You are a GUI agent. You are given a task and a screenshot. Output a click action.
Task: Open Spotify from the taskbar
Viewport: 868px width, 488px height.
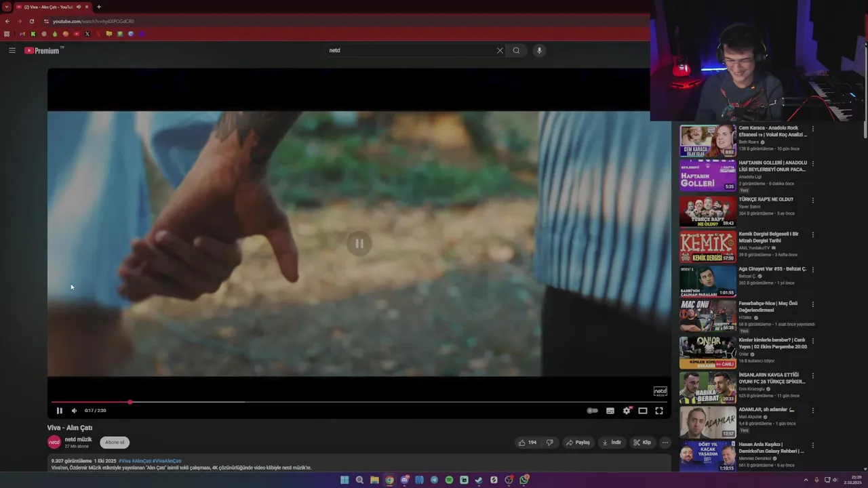449,480
